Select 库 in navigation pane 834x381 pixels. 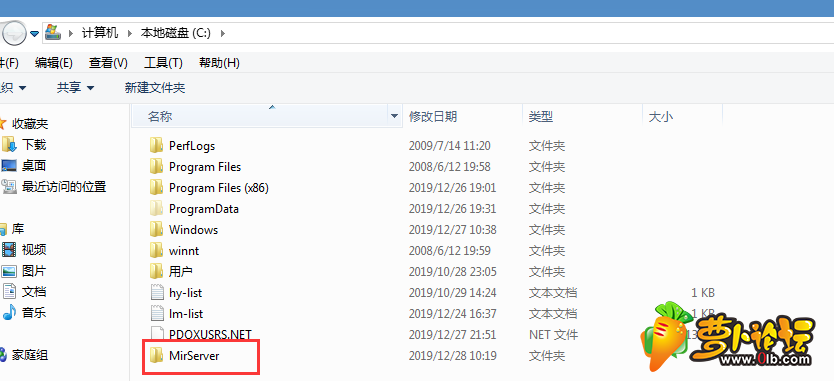[x=18, y=229]
